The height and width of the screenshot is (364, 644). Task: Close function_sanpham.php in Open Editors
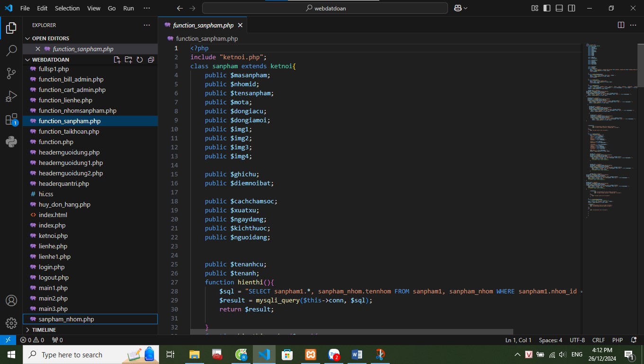point(38,49)
